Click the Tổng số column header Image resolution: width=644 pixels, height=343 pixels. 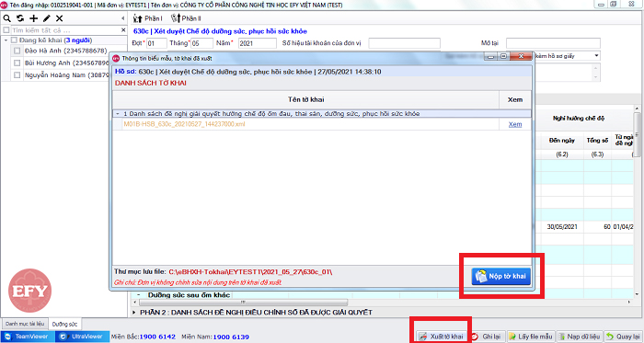click(597, 141)
